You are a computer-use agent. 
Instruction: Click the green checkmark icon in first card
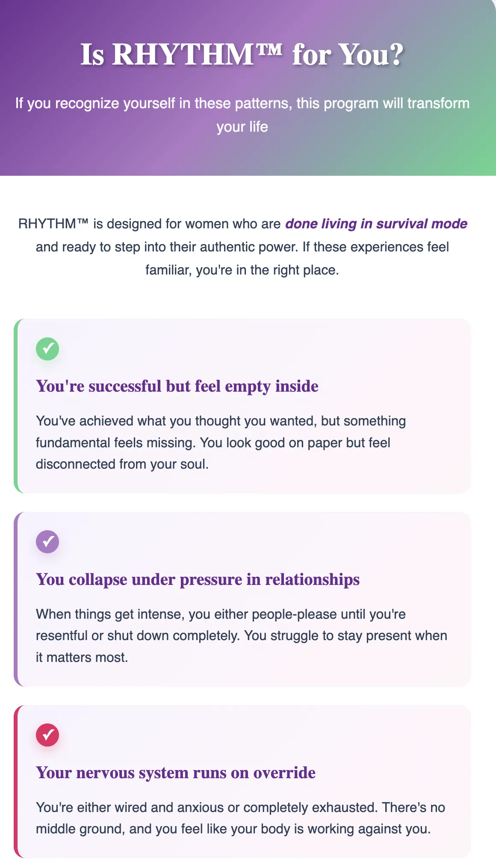pos(47,349)
